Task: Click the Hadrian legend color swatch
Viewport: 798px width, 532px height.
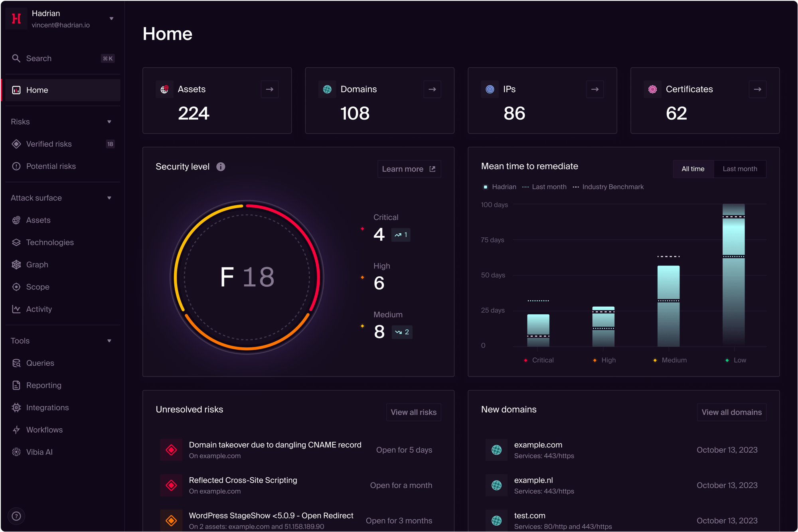Action: (485, 187)
